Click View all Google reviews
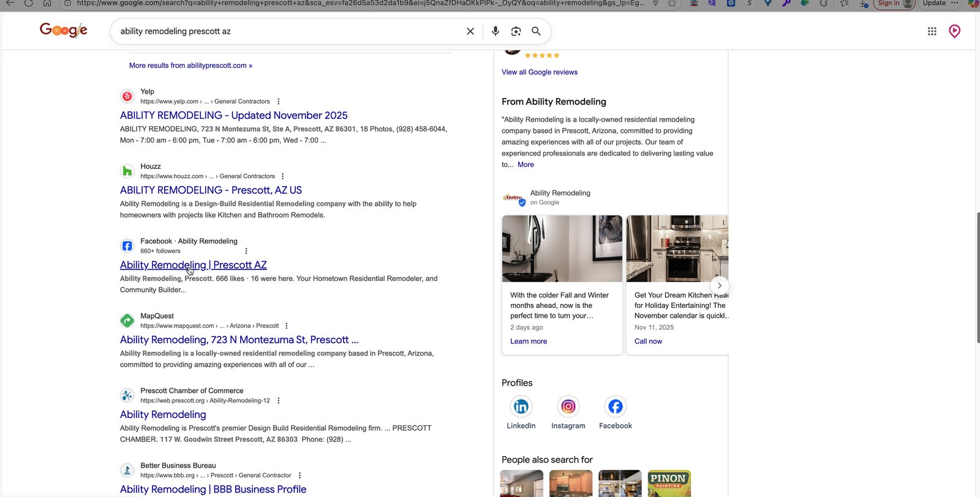Screen dimensions: 980x497 point(540,72)
